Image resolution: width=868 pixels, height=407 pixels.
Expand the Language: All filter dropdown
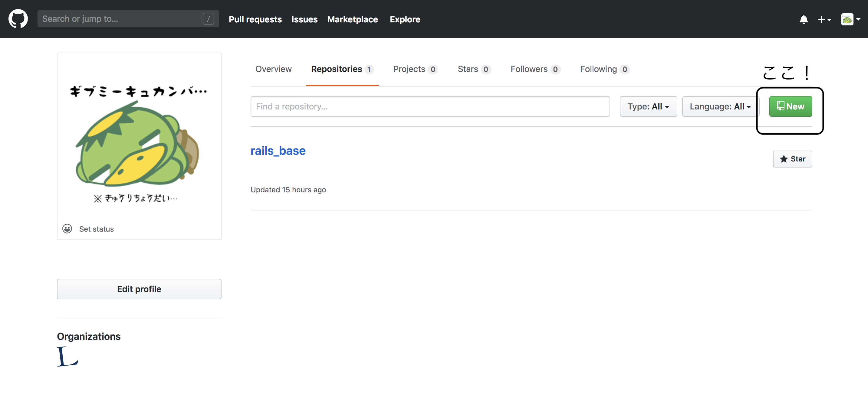pos(720,106)
